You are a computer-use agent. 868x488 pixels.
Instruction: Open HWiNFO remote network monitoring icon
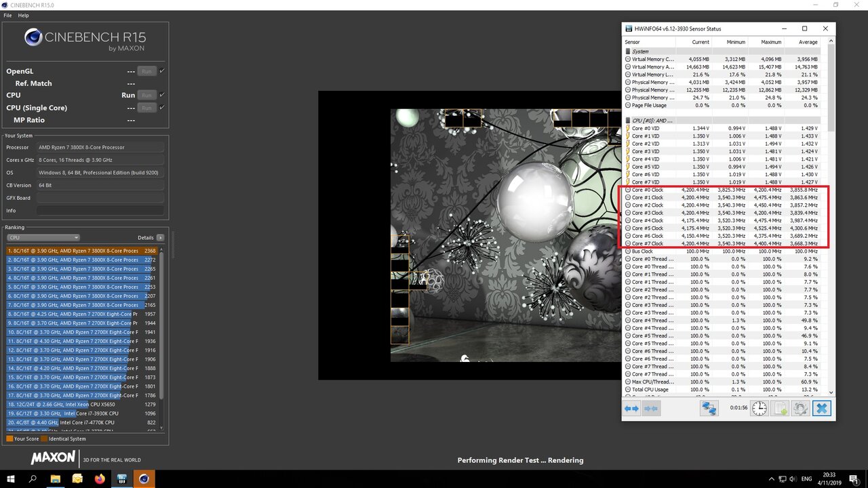click(709, 408)
